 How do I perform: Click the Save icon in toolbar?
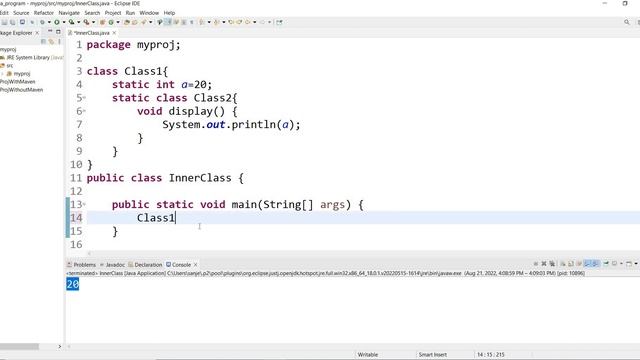[4, 22]
